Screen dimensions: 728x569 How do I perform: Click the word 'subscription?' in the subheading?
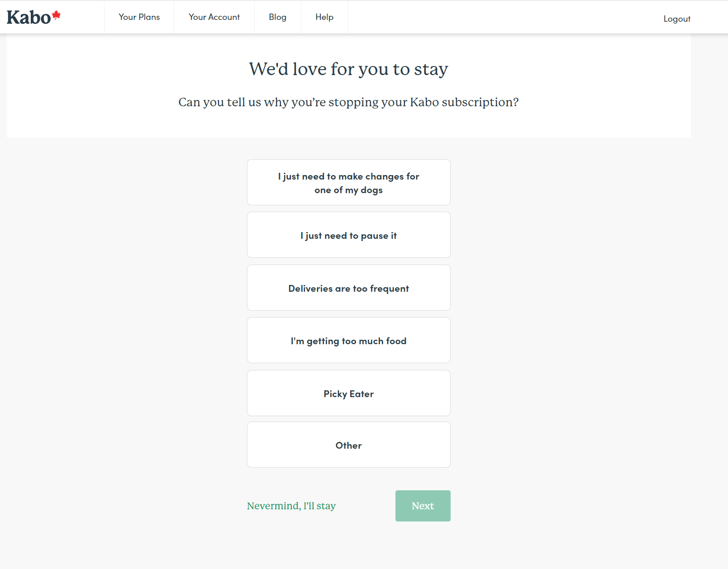coord(480,102)
